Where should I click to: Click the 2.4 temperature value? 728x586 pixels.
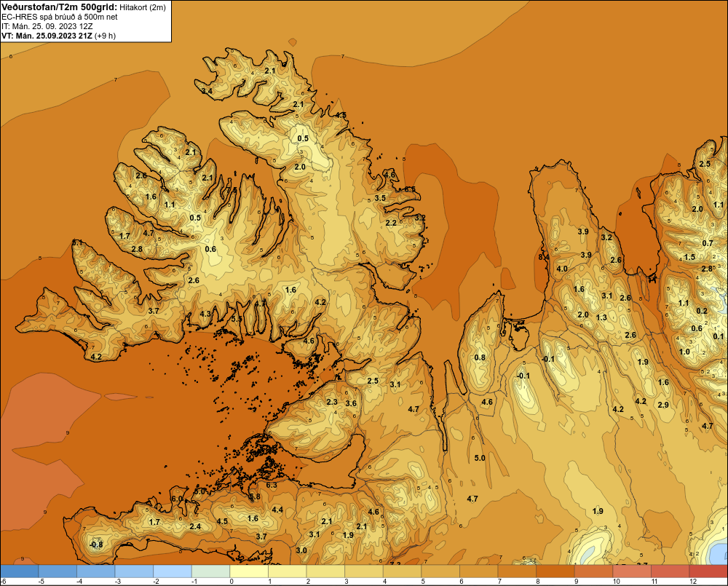coord(195,526)
